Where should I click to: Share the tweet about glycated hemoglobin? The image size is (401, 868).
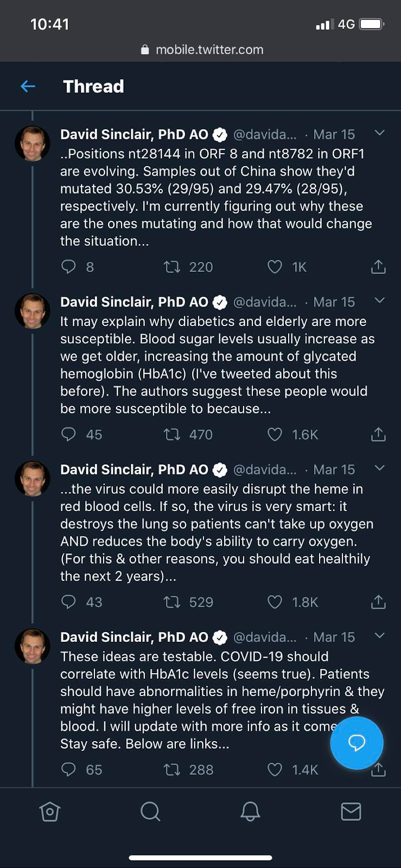378,434
